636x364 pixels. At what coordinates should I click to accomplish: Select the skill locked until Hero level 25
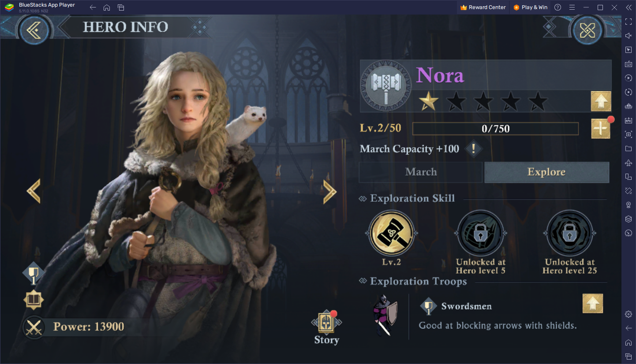pyautogui.click(x=569, y=233)
